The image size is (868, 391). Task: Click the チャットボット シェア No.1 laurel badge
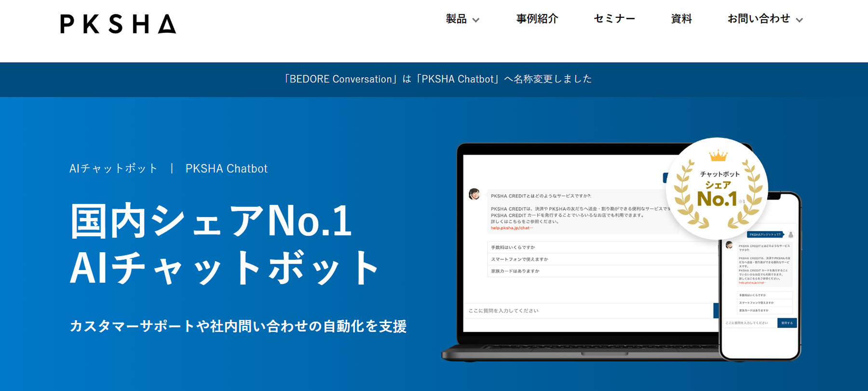(x=717, y=189)
